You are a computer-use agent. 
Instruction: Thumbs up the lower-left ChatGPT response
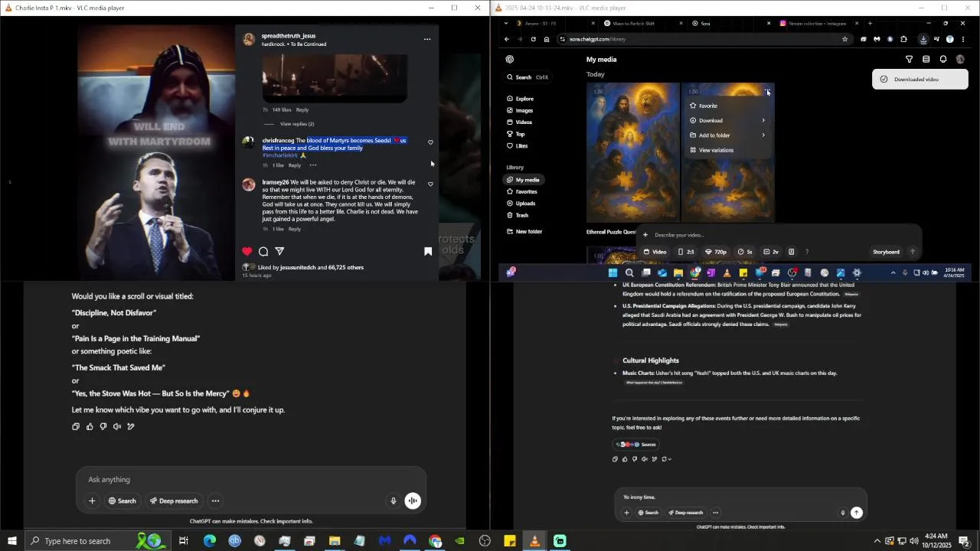pyautogui.click(x=90, y=426)
